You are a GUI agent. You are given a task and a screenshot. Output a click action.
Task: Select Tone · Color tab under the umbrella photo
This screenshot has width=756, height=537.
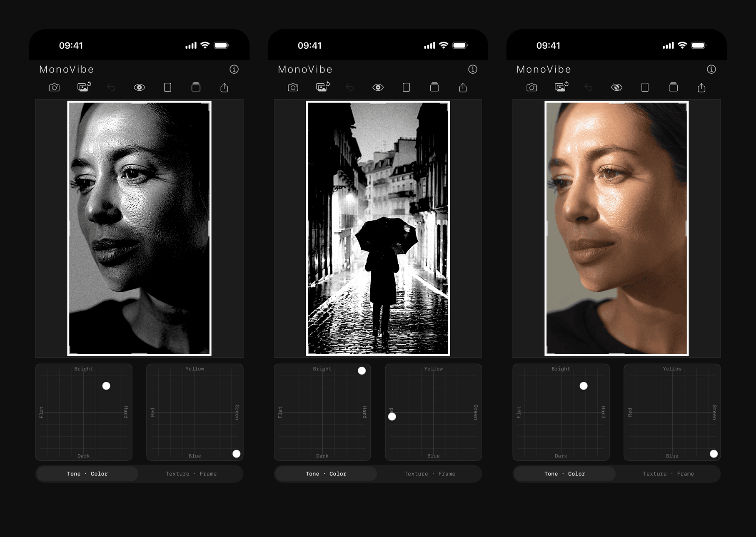click(326, 474)
